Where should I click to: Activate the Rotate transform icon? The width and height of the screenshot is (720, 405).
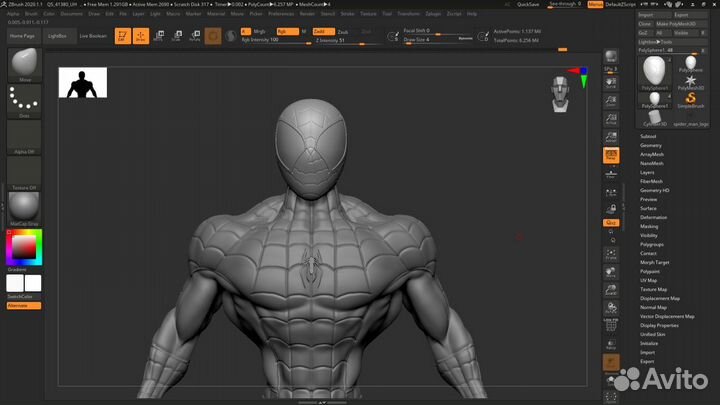point(195,36)
